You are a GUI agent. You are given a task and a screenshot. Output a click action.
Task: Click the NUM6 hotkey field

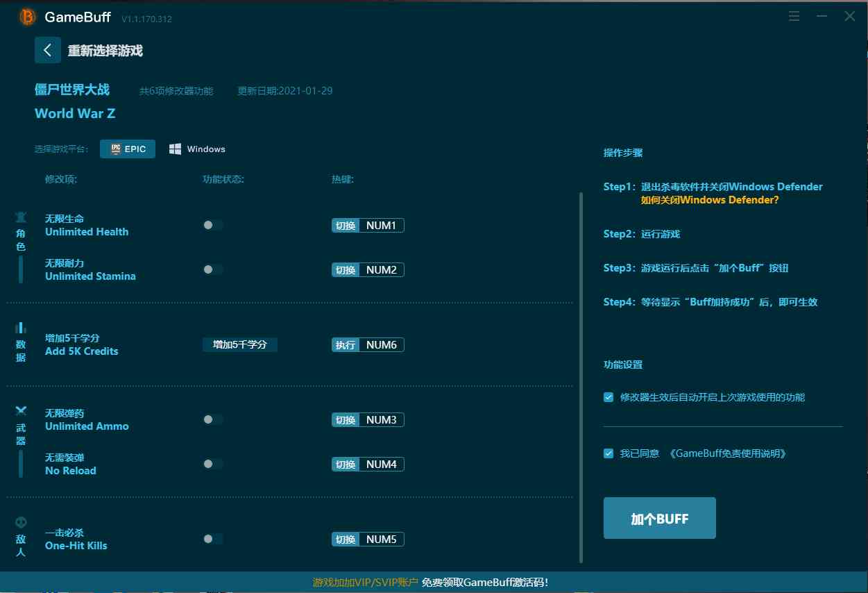(381, 345)
